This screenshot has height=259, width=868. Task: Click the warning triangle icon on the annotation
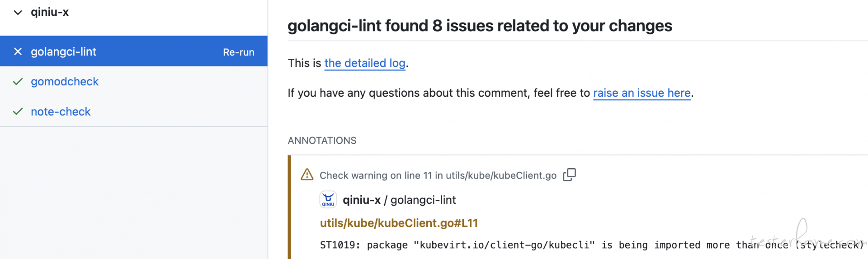coord(307,174)
